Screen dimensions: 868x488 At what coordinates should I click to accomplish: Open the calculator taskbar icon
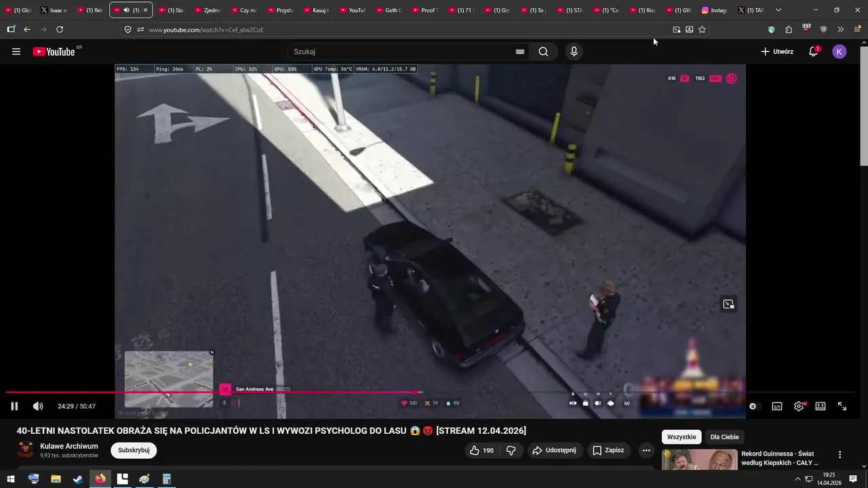[166, 479]
